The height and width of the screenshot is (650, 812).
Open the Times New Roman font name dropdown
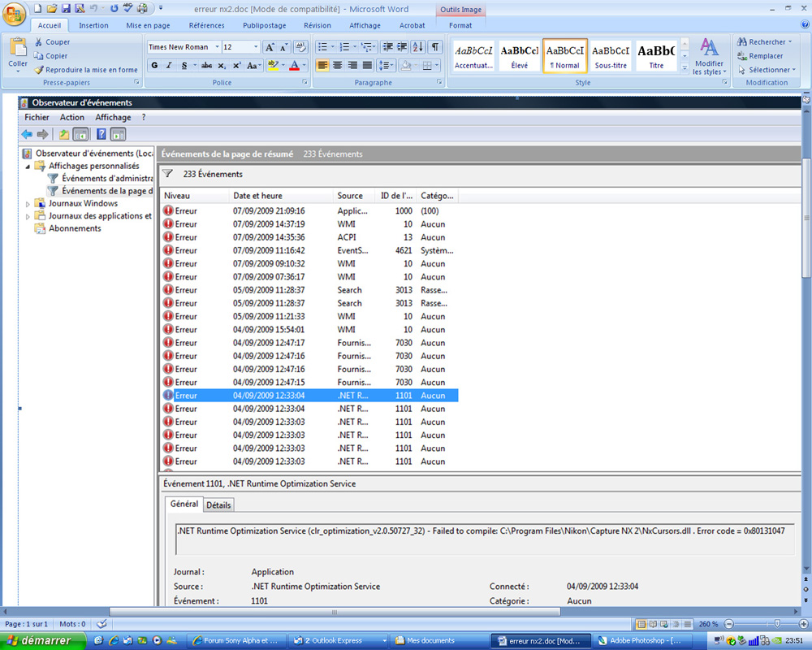(x=218, y=47)
